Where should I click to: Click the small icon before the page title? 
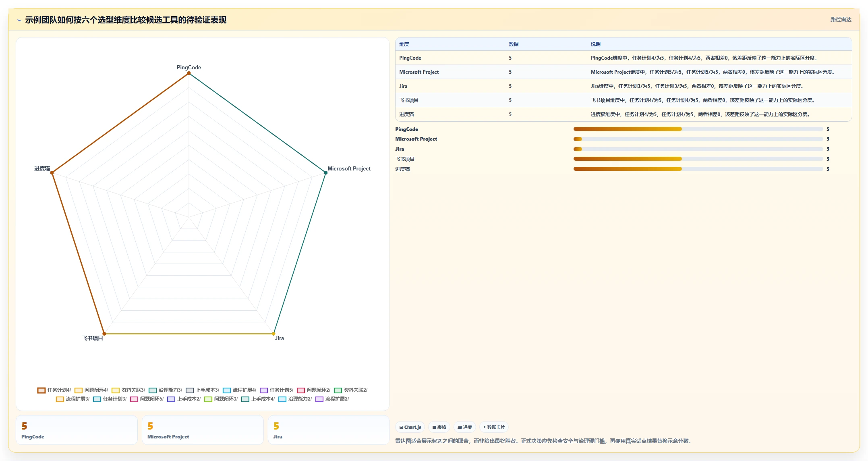[x=19, y=20]
